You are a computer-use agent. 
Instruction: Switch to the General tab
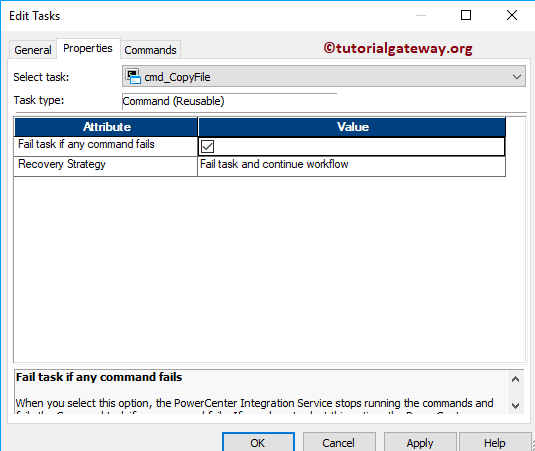pos(33,50)
